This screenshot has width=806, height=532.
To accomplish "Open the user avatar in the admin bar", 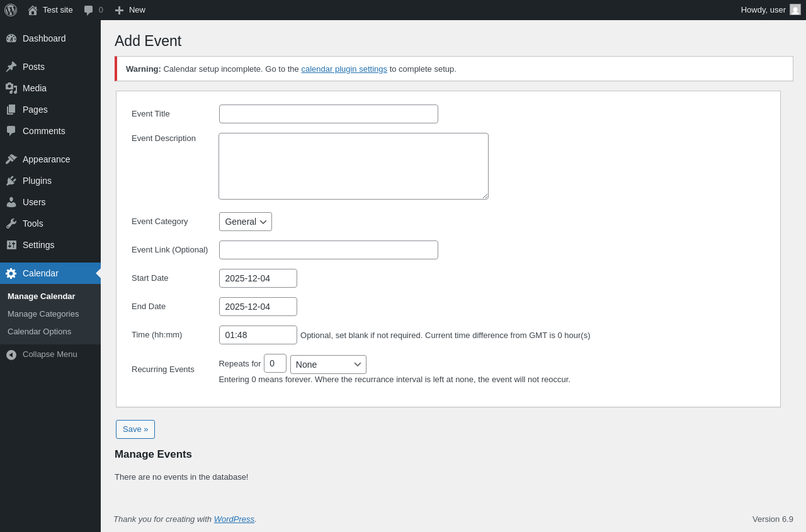I will (x=795, y=9).
